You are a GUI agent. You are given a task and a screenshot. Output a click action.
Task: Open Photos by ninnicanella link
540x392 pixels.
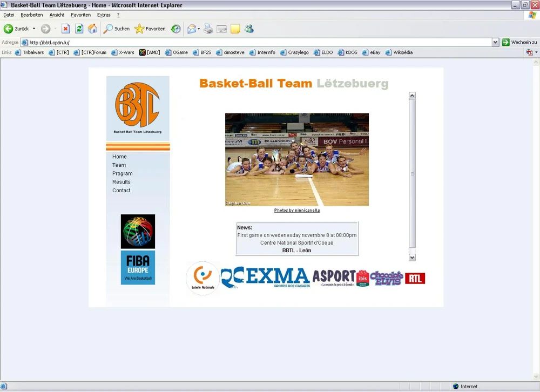click(x=297, y=210)
